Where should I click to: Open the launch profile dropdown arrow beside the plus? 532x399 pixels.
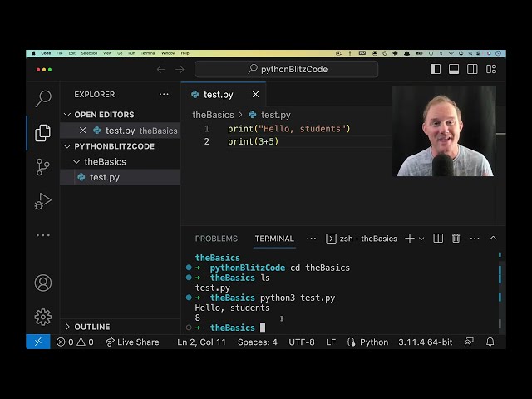[x=421, y=239]
